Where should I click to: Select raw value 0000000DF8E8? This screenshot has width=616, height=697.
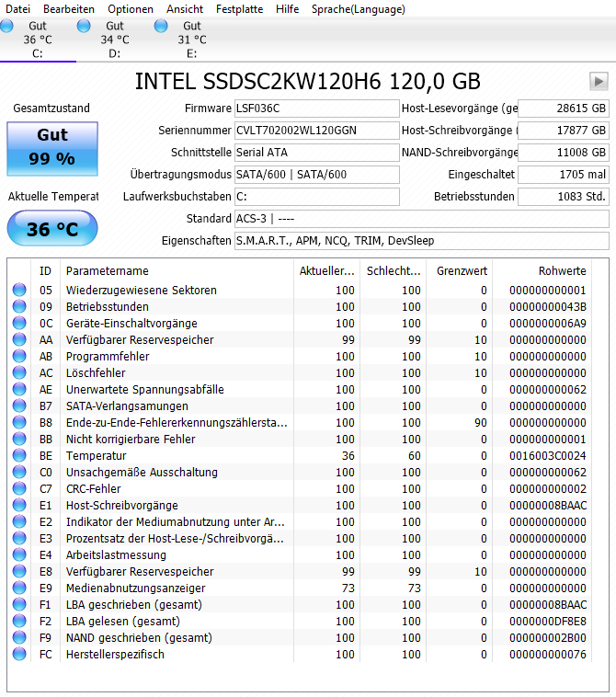click(x=548, y=621)
